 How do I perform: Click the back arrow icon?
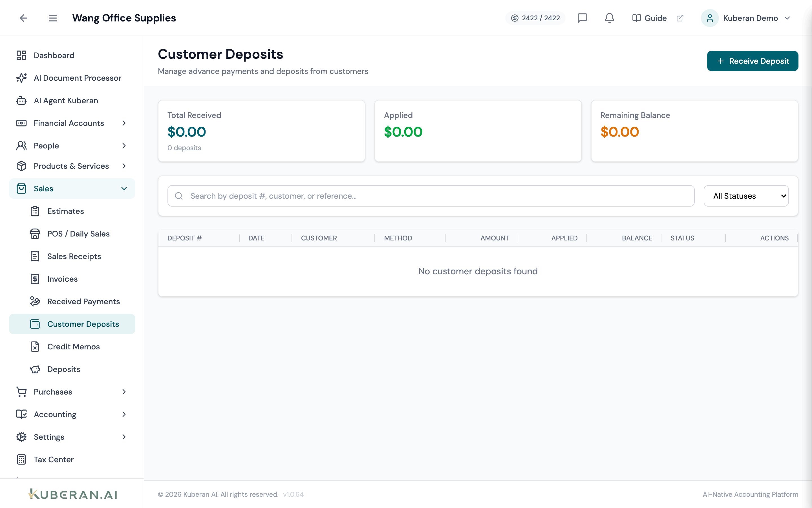pos(23,18)
